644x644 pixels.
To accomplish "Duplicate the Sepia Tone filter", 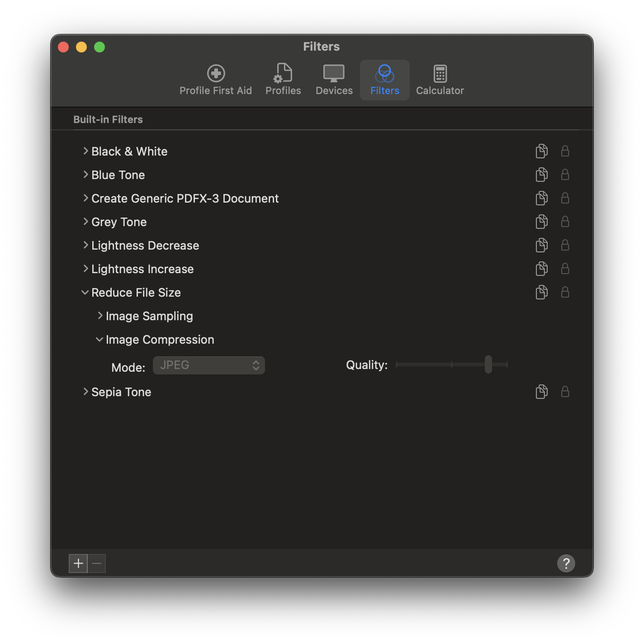I will tap(541, 392).
